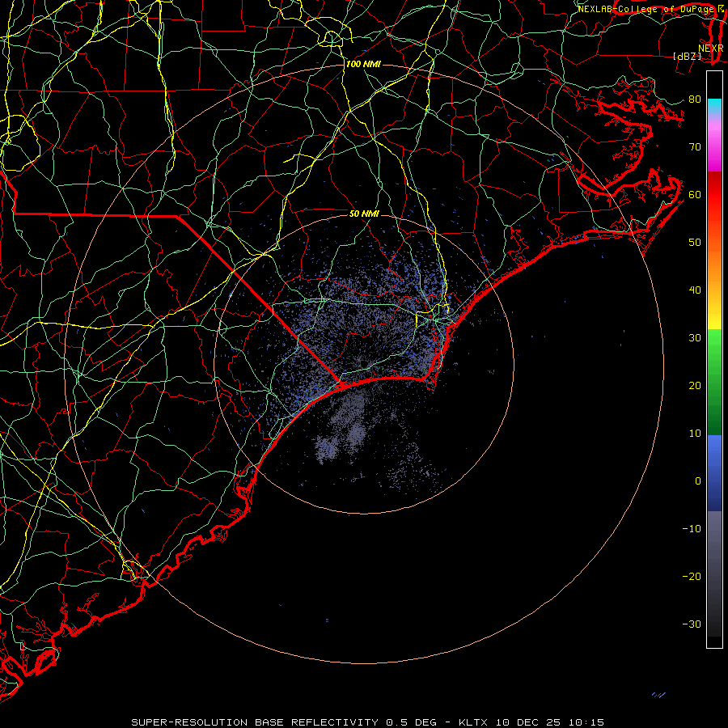This screenshot has height=728, width=728.
Task: Click the "SUPER-RESOLUTION BASE REFLECTIVITY" caption text
Action: pos(254,722)
